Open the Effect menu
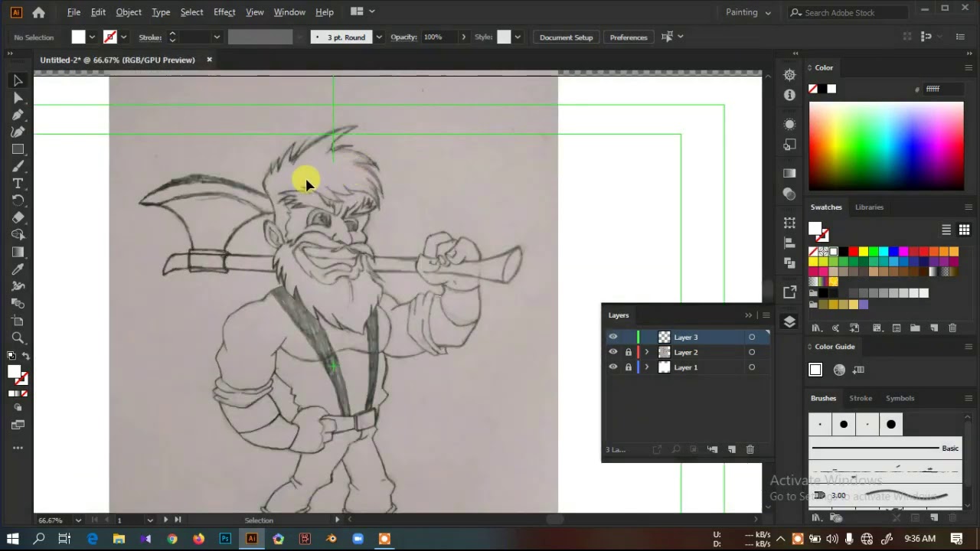This screenshot has height=551, width=980. pos(224,12)
